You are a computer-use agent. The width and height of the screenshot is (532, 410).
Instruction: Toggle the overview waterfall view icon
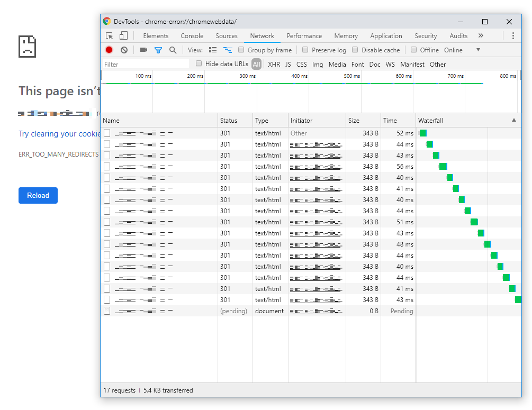point(228,50)
